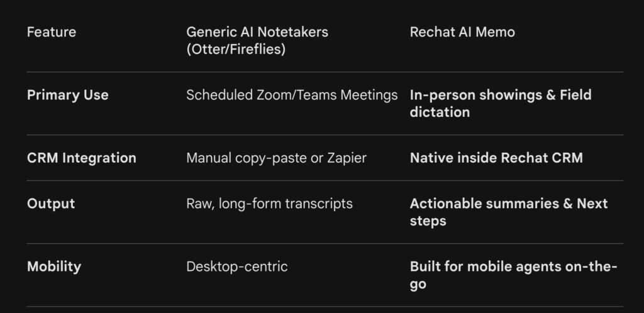The image size is (644, 313).
Task: Select the Rechat AI Memo column header
Action: click(x=462, y=32)
